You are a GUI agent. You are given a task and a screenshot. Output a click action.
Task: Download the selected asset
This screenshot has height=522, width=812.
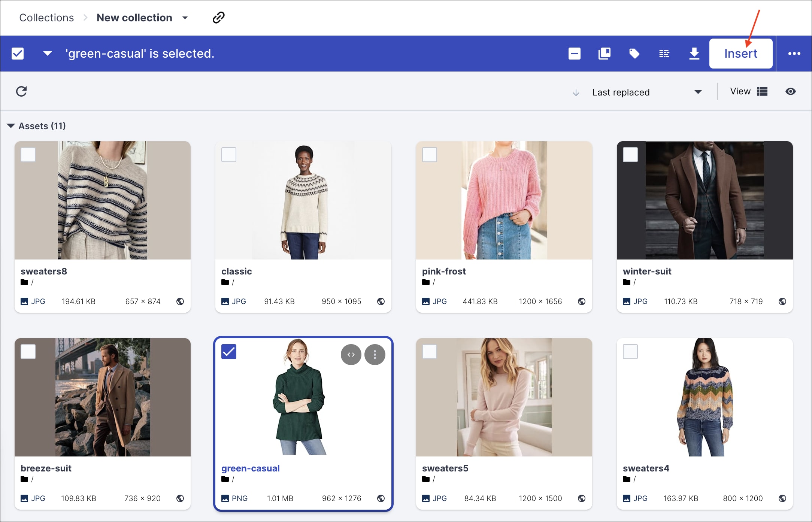coord(694,54)
